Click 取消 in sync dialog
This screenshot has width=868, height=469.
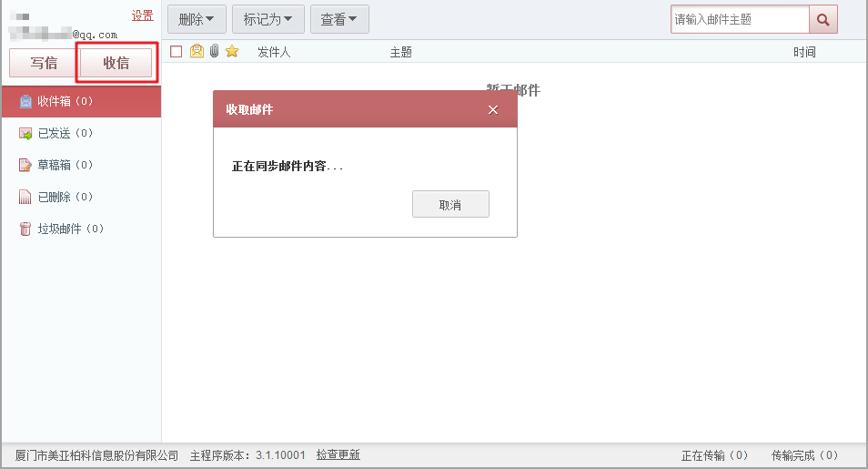[450, 205]
